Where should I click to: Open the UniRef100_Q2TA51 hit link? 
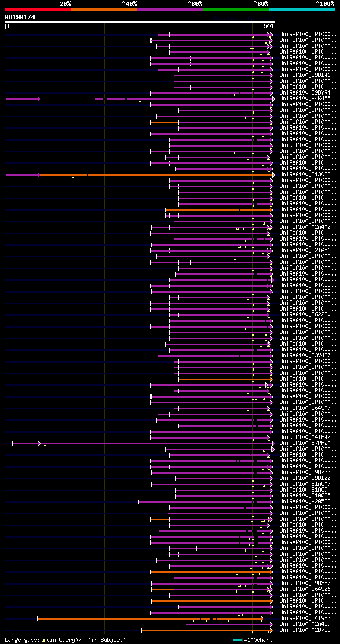click(x=305, y=250)
